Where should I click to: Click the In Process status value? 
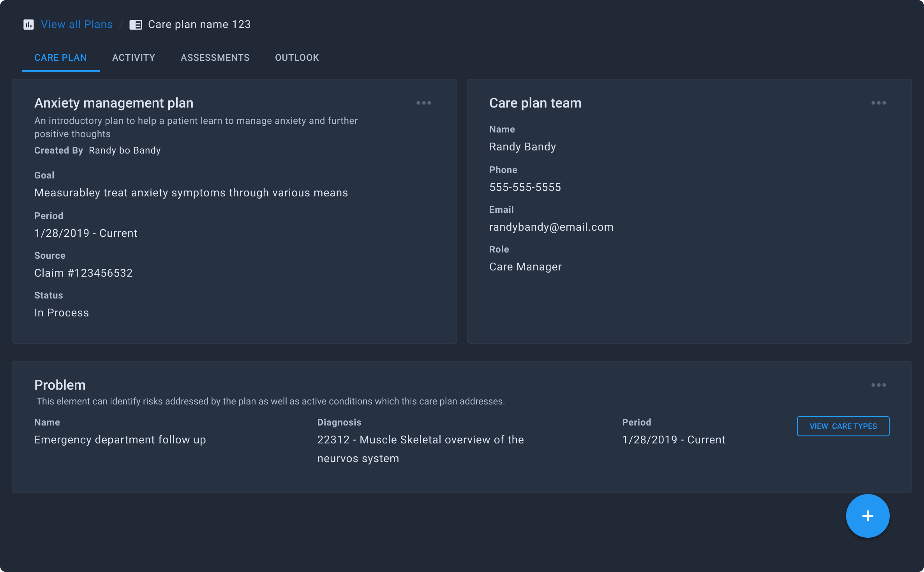coord(62,313)
